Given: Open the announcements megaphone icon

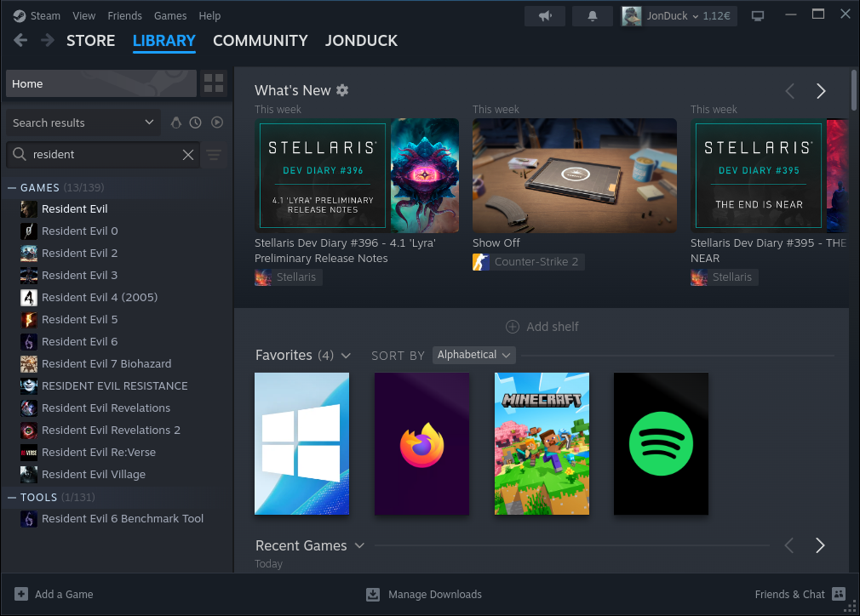Looking at the screenshot, I should click(x=545, y=16).
